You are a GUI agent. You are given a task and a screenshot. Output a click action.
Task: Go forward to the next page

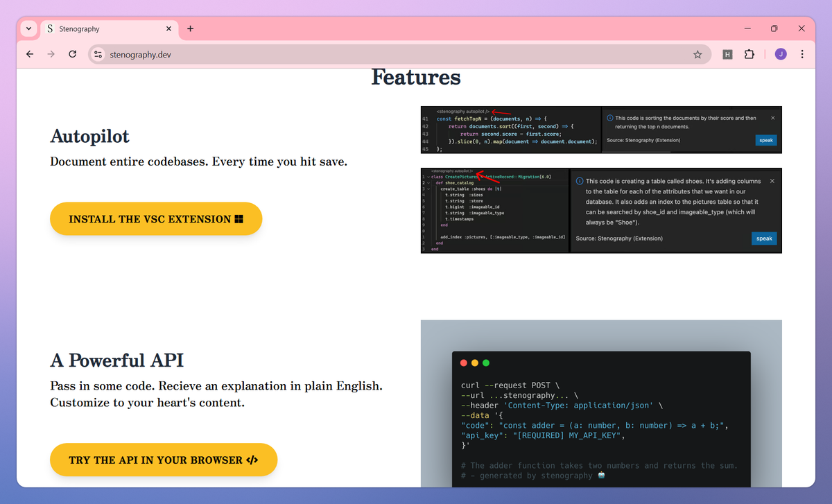[x=51, y=54]
